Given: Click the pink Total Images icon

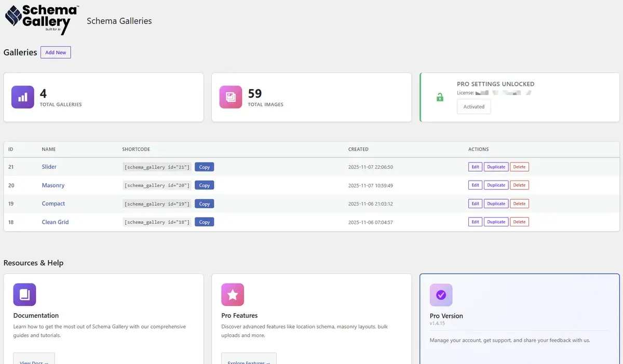Looking at the screenshot, I should (x=231, y=97).
